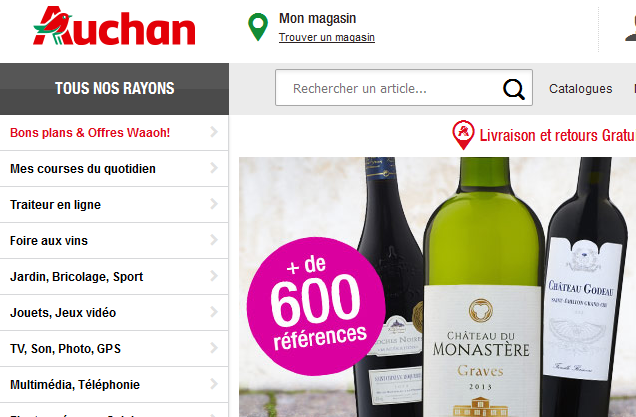Expand the Mes courses du quotidien chevron
The image size is (636, 417).
[x=214, y=168]
